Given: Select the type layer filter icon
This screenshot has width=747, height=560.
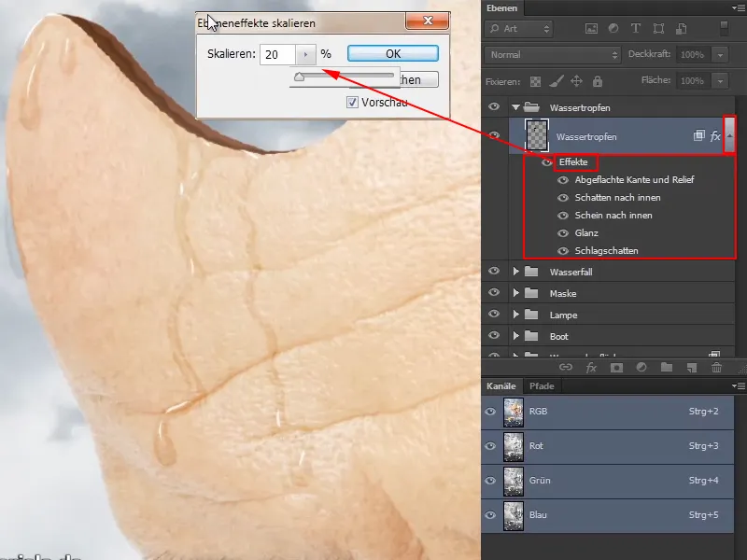Looking at the screenshot, I should 636,29.
